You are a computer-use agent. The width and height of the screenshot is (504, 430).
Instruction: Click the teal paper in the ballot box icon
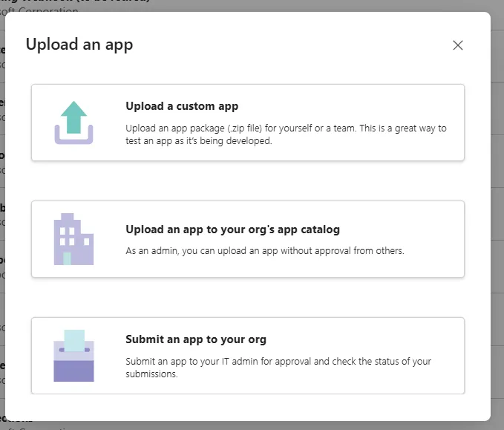point(74,340)
